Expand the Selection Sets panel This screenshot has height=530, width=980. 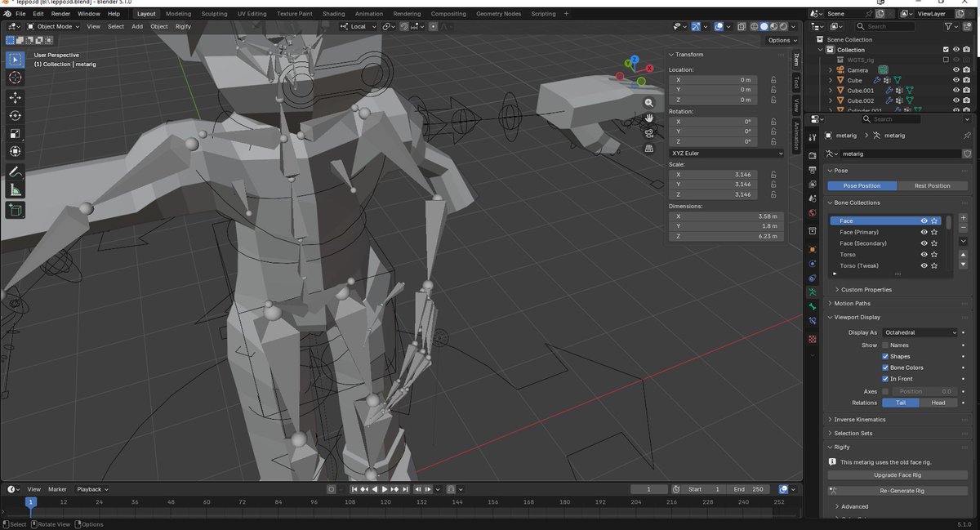[853, 434]
